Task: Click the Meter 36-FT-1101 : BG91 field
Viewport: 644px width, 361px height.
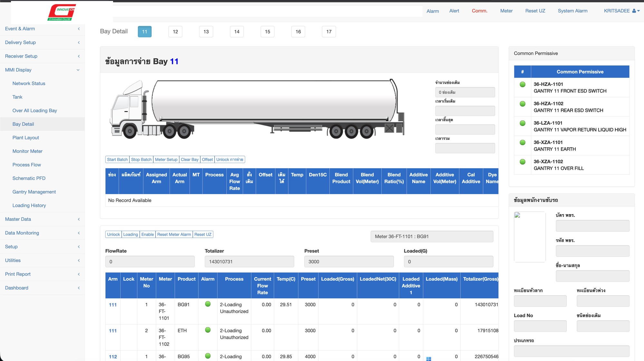Action: tap(432, 237)
